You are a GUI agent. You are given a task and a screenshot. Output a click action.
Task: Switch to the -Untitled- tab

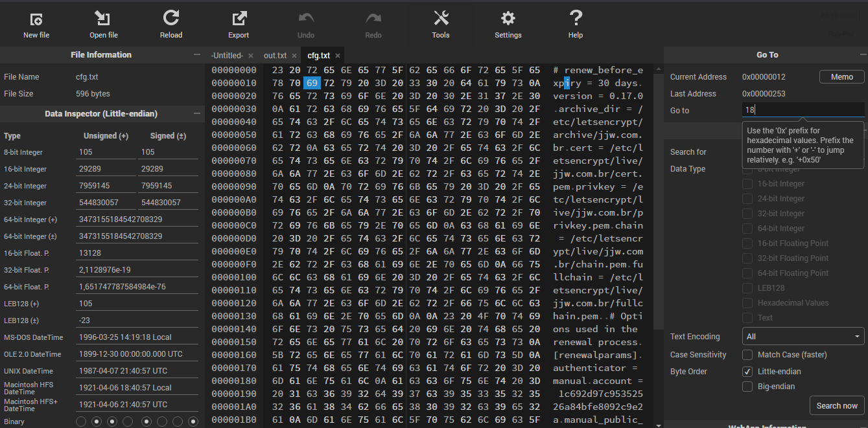click(227, 56)
